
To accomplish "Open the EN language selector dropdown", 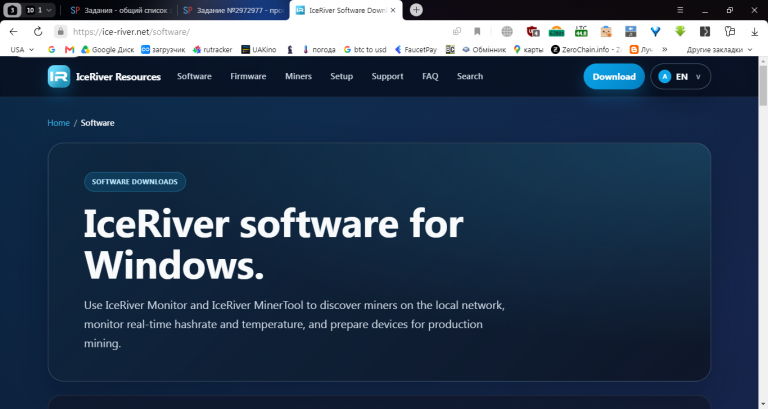I will pos(680,76).
